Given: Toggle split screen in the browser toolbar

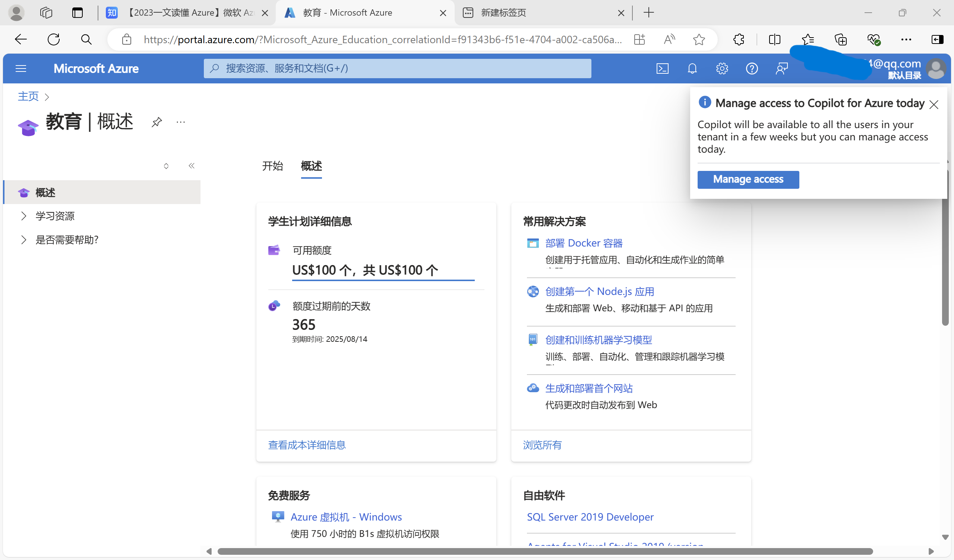Looking at the screenshot, I should pos(774,39).
